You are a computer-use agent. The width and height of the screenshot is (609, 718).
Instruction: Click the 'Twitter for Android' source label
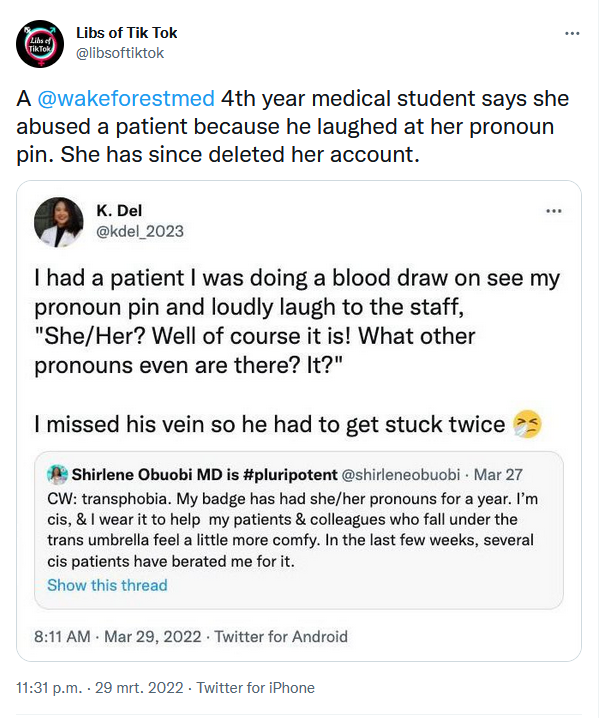click(x=281, y=636)
